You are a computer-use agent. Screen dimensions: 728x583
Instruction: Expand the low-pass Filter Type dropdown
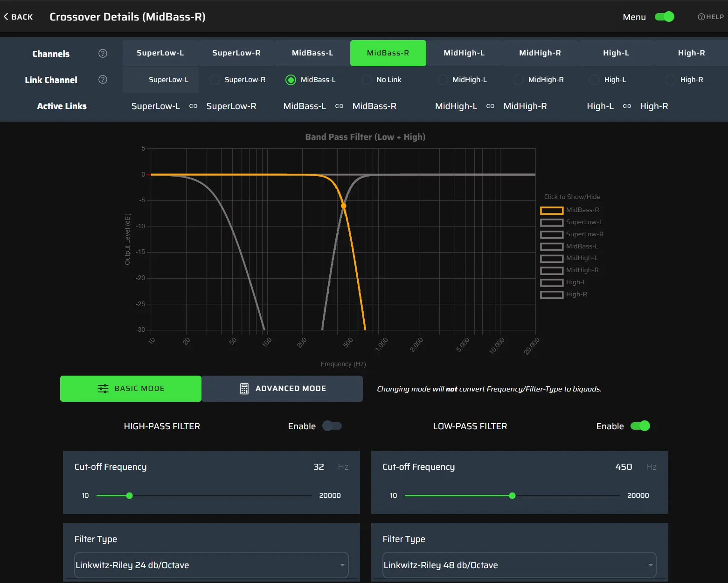tap(519, 565)
